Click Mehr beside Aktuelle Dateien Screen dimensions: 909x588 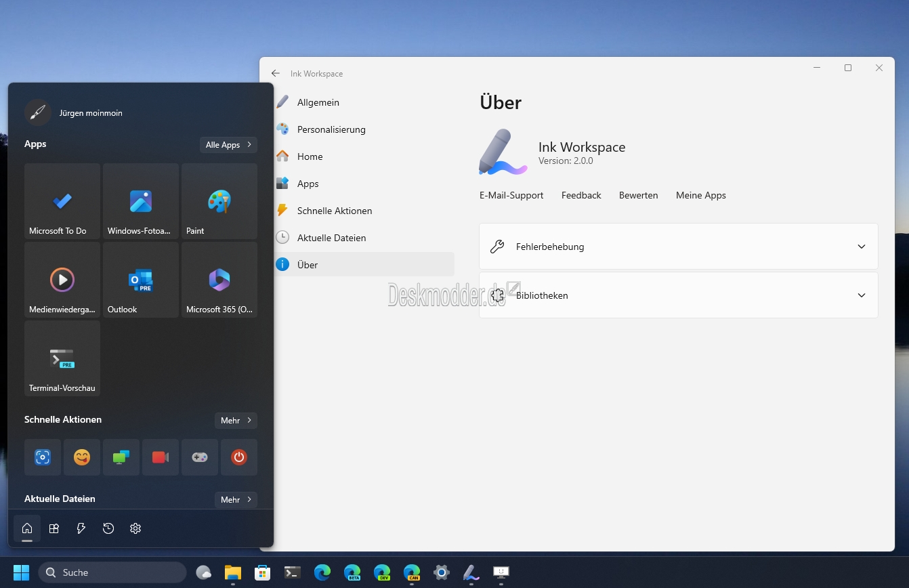[236, 500]
